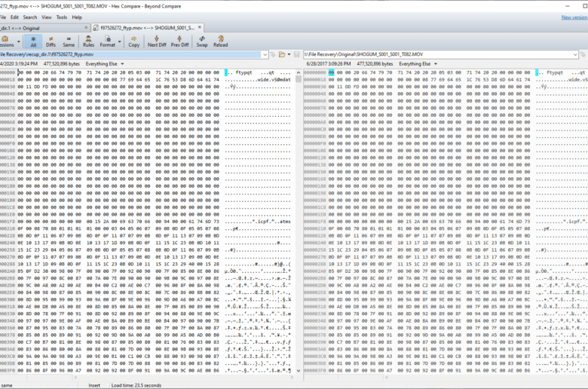The image size is (588, 389).
Task: Click the right file path field
Action: coord(438,54)
